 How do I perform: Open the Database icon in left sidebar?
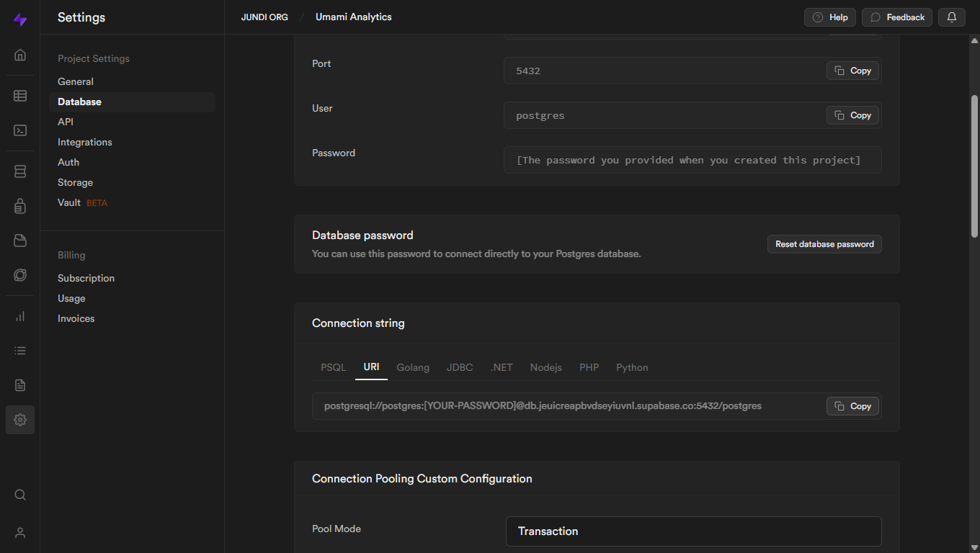20,171
